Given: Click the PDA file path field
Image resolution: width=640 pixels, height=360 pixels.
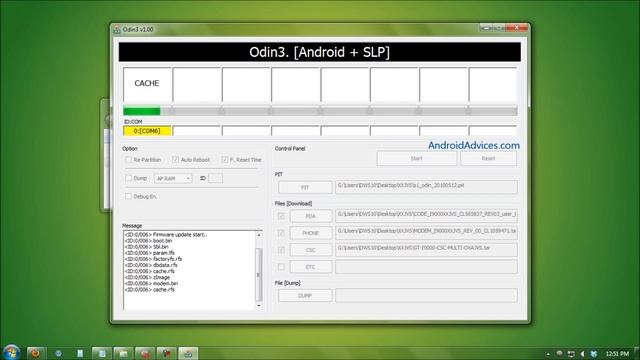Looking at the screenshot, I should click(426, 216).
